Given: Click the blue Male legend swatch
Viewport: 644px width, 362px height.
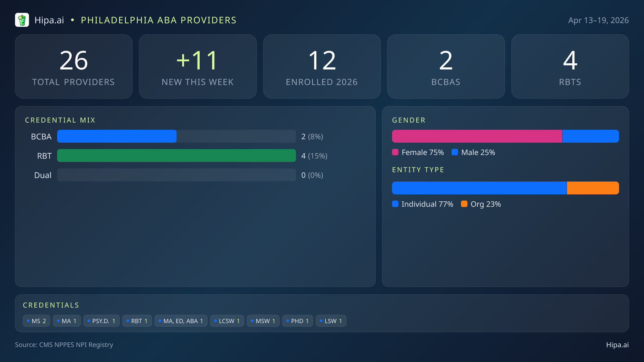Looking at the screenshot, I should click(455, 152).
